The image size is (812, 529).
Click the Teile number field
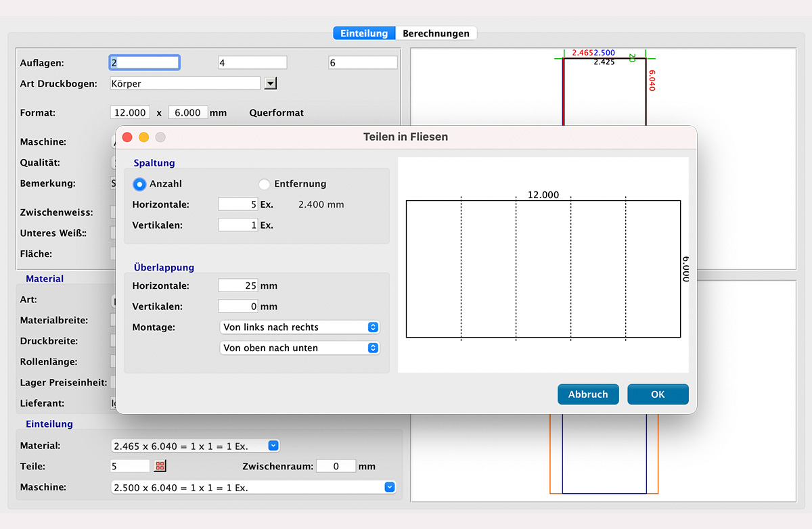(130, 466)
